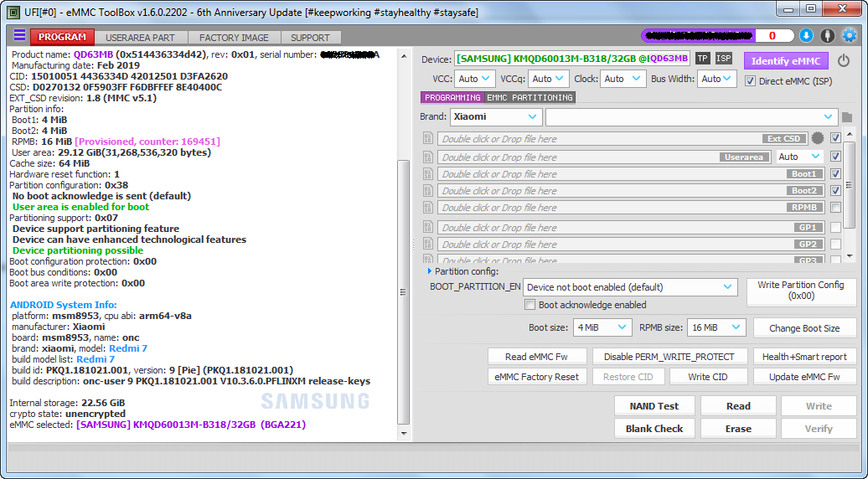This screenshot has width=868, height=479.
Task: Click the Health+Smart report button
Action: click(804, 357)
